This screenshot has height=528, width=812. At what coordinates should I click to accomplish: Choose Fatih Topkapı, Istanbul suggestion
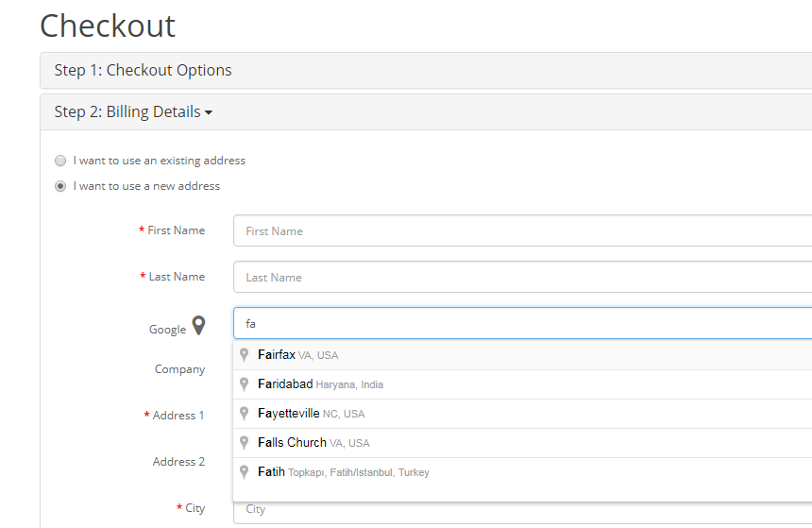522,472
